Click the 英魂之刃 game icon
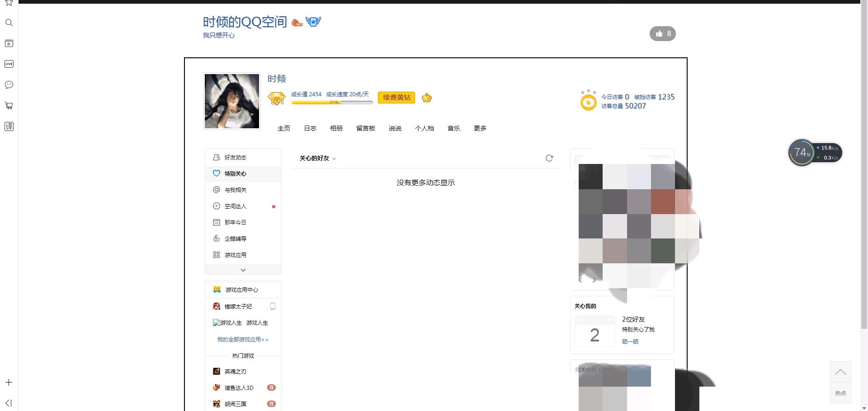 (x=217, y=372)
